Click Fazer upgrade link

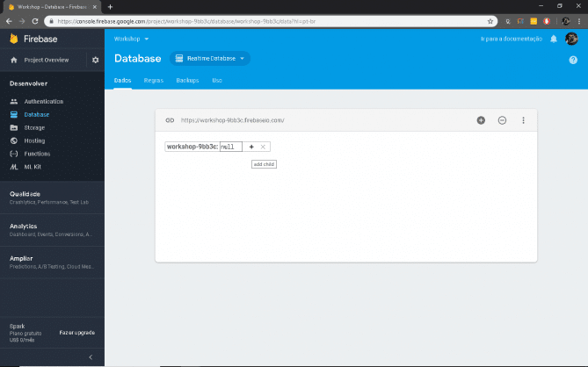point(76,333)
